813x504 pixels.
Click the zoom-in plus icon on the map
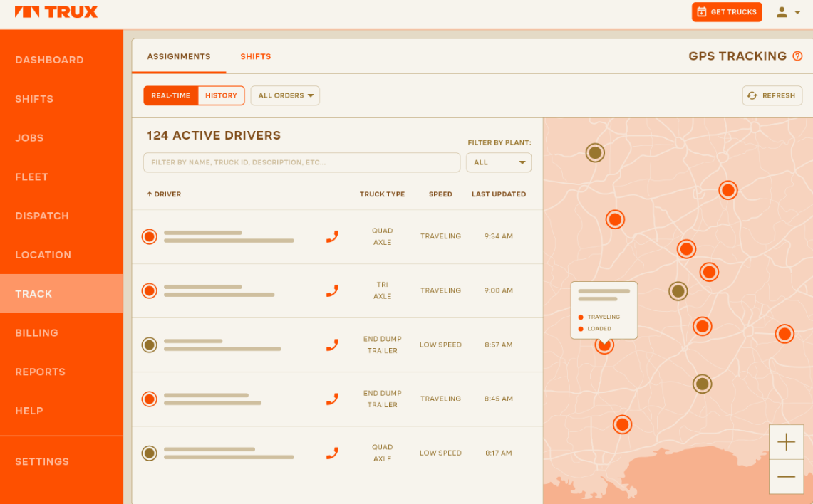point(786,441)
